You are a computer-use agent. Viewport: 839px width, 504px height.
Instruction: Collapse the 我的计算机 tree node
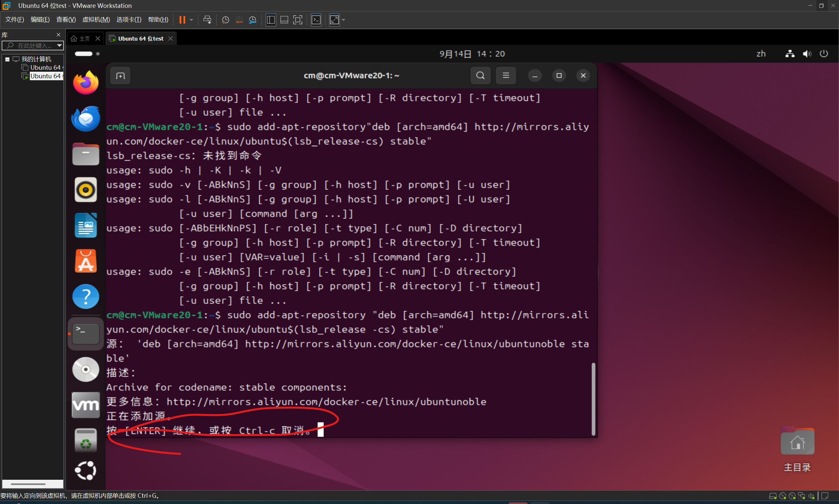click(7, 59)
